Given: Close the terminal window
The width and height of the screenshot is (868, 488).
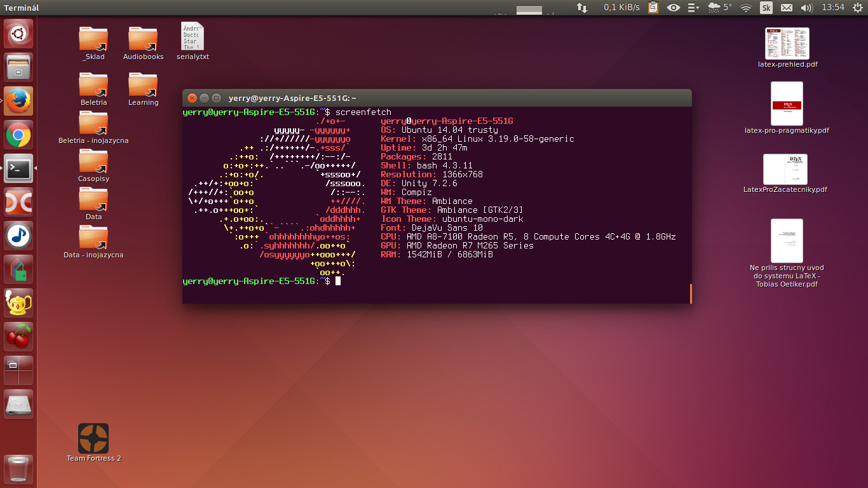Looking at the screenshot, I should pyautogui.click(x=193, y=98).
